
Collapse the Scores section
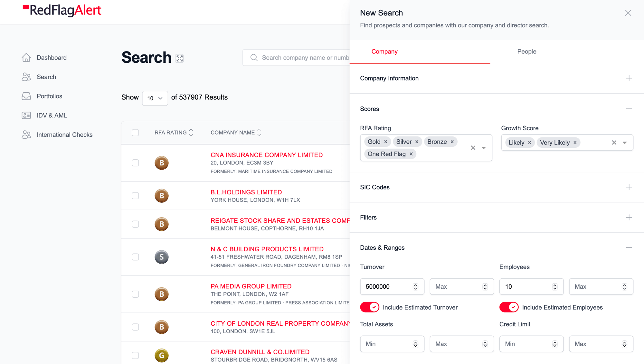pyautogui.click(x=629, y=109)
